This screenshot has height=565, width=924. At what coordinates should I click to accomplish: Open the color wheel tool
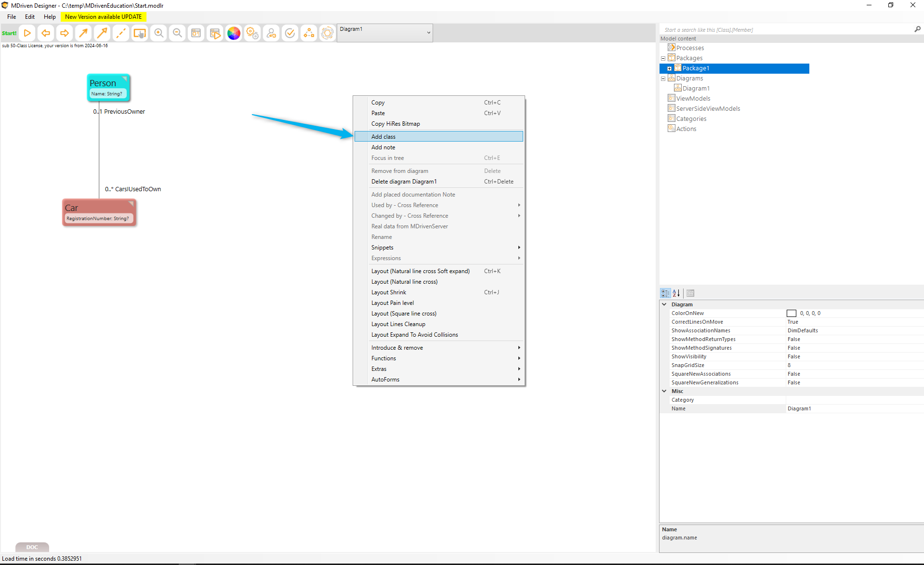(x=234, y=33)
